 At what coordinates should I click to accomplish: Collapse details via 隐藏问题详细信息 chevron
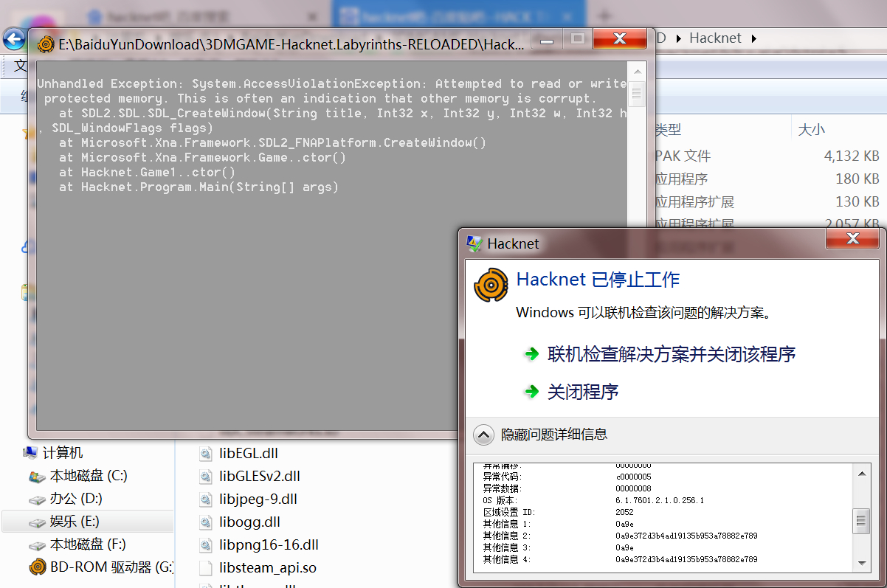[x=483, y=435]
